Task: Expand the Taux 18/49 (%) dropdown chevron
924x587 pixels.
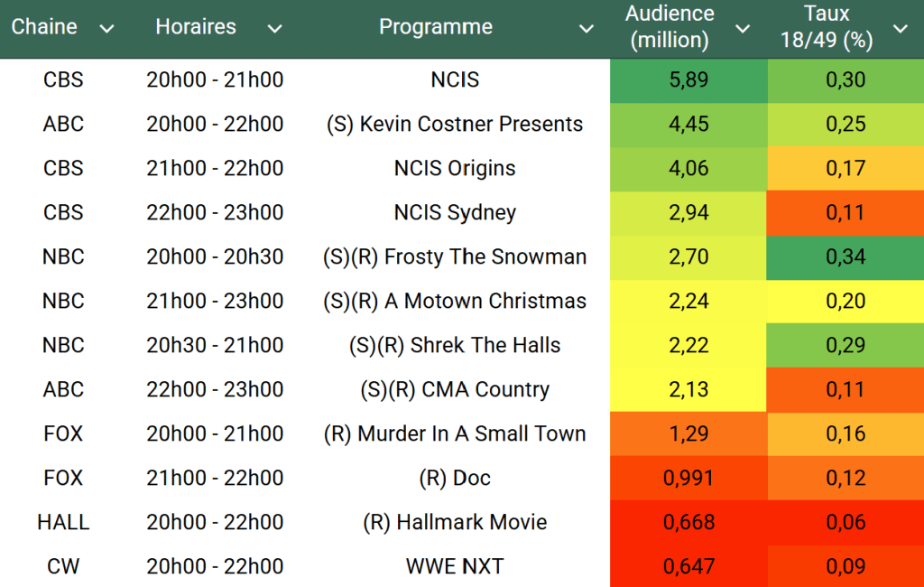Action: click(x=900, y=29)
